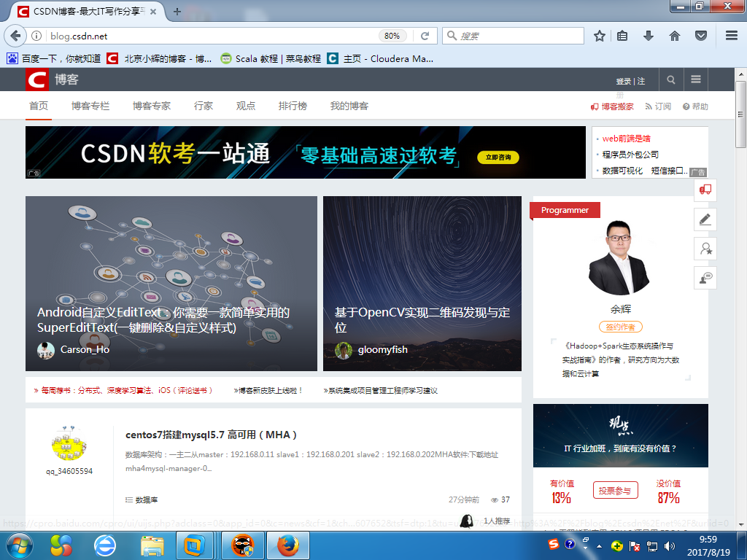This screenshot has height=560, width=747.
Task: Open Windows Start menu orb
Action: pos(20,545)
